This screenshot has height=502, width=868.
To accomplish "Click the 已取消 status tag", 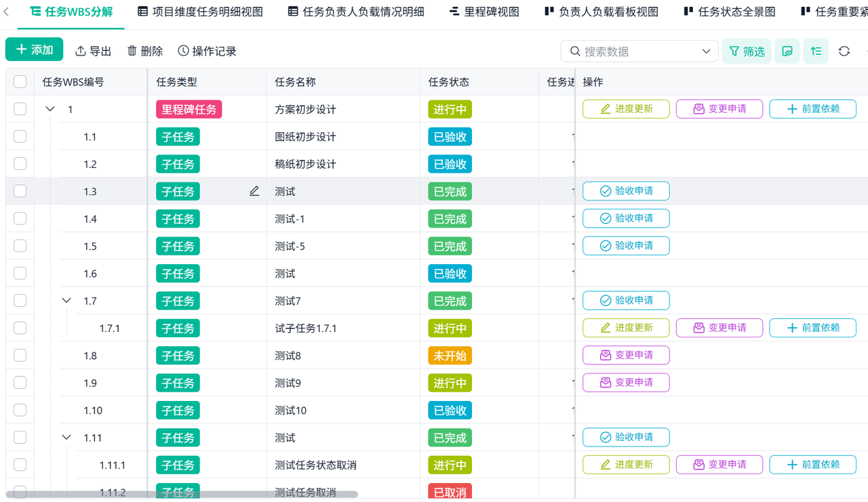I will (450, 491).
